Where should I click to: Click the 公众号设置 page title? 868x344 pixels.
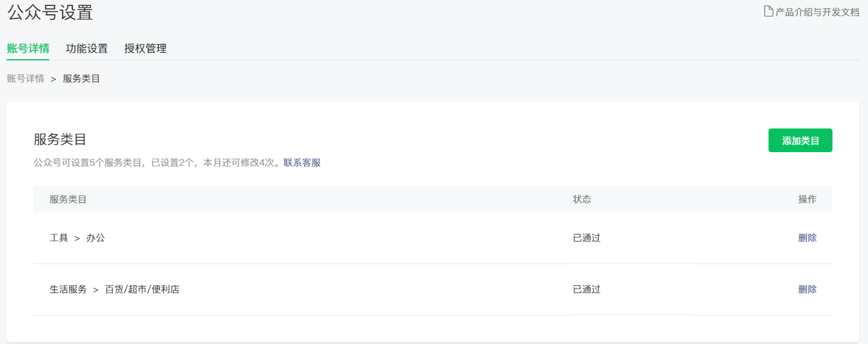click(x=50, y=12)
